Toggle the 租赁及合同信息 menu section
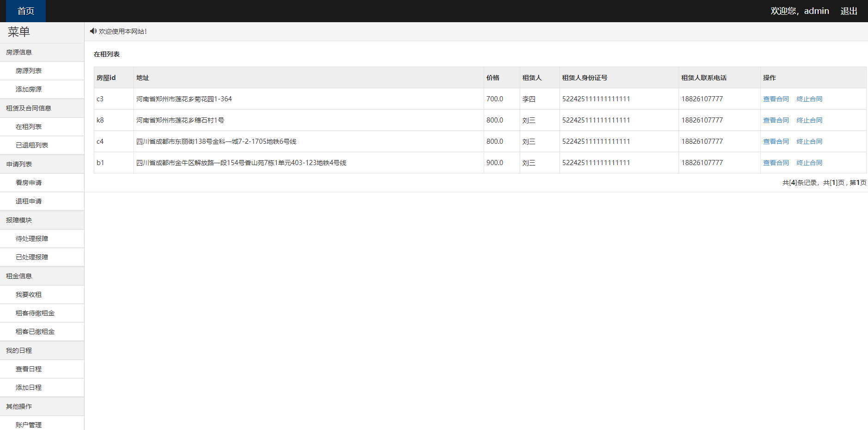Image resolution: width=868 pixels, height=430 pixels. pyautogui.click(x=42, y=108)
